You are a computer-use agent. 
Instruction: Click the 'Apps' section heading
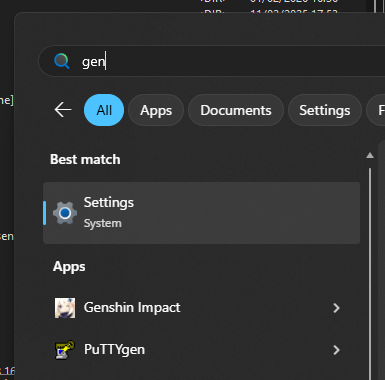(x=69, y=267)
